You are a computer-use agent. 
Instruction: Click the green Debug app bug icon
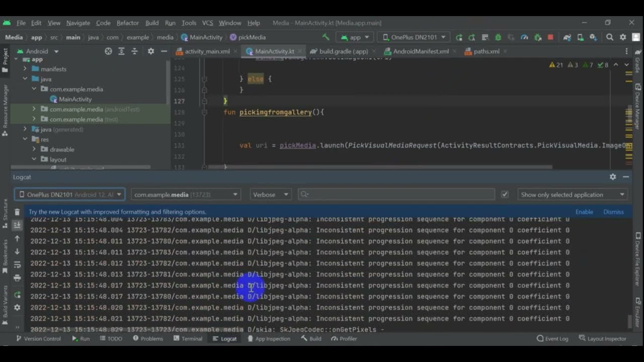click(498, 37)
